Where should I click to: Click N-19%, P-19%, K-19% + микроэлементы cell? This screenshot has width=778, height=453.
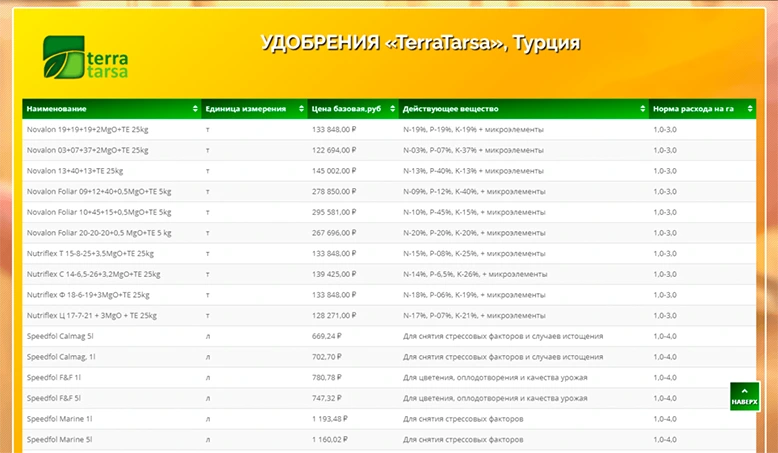[473, 129]
